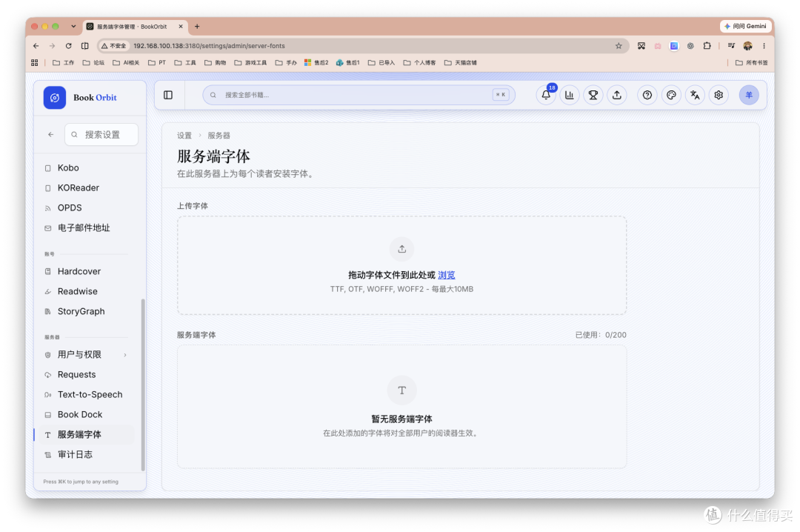This screenshot has width=800, height=532.
Task: Click the upload icon in drop zone
Action: click(402, 249)
